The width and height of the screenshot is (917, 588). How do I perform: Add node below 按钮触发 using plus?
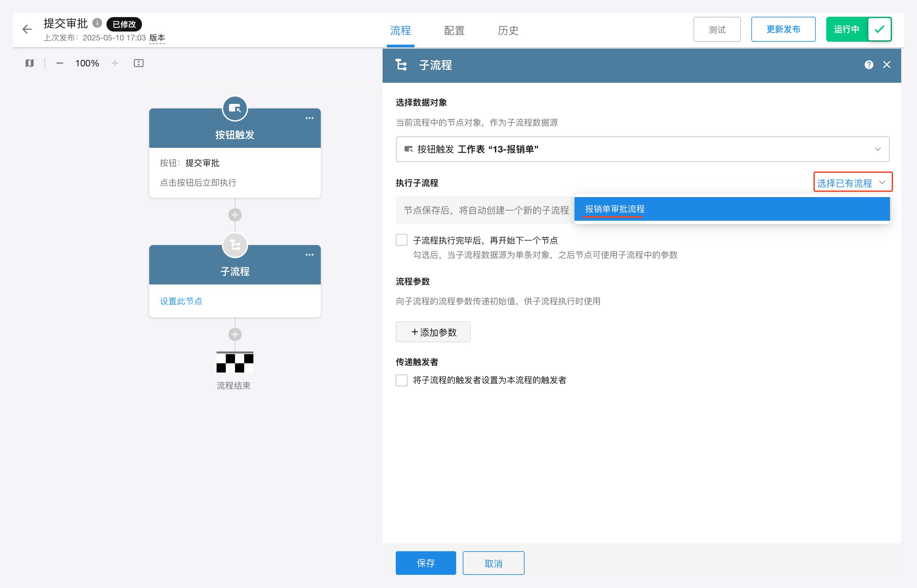tap(235, 215)
